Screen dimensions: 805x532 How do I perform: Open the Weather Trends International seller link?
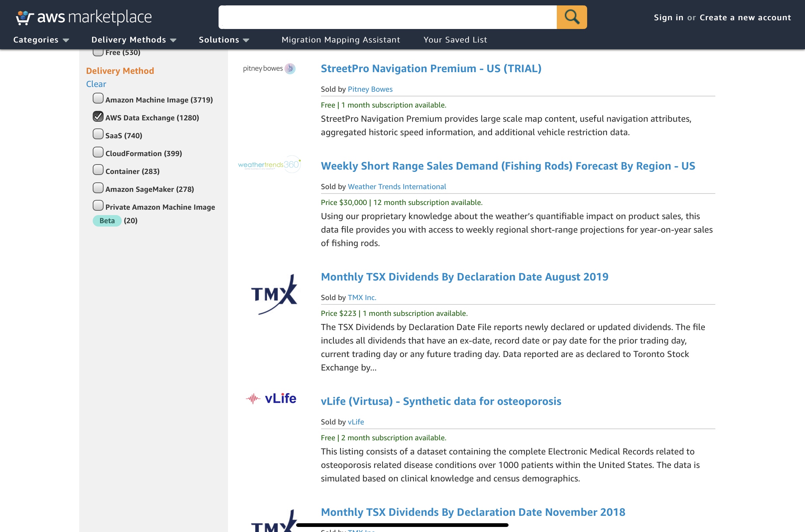point(397,187)
